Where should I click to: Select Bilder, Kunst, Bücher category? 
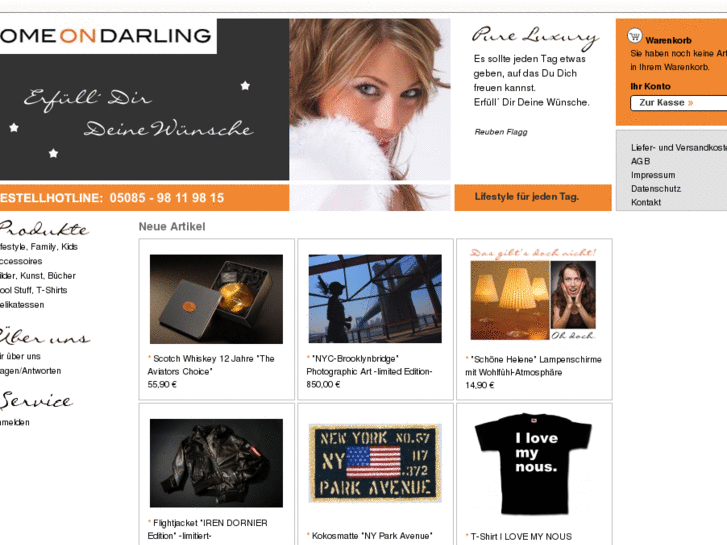tap(38, 276)
